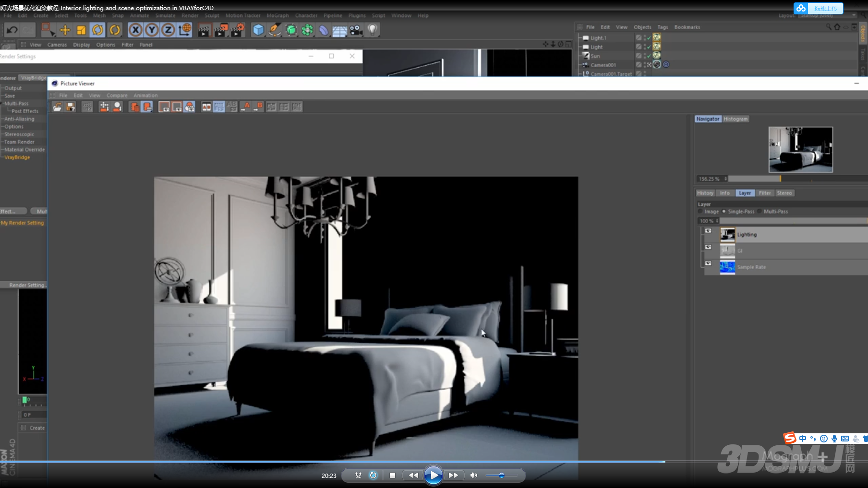Click the Render Setting... button
This screenshot has width=868, height=488.
[24, 285]
